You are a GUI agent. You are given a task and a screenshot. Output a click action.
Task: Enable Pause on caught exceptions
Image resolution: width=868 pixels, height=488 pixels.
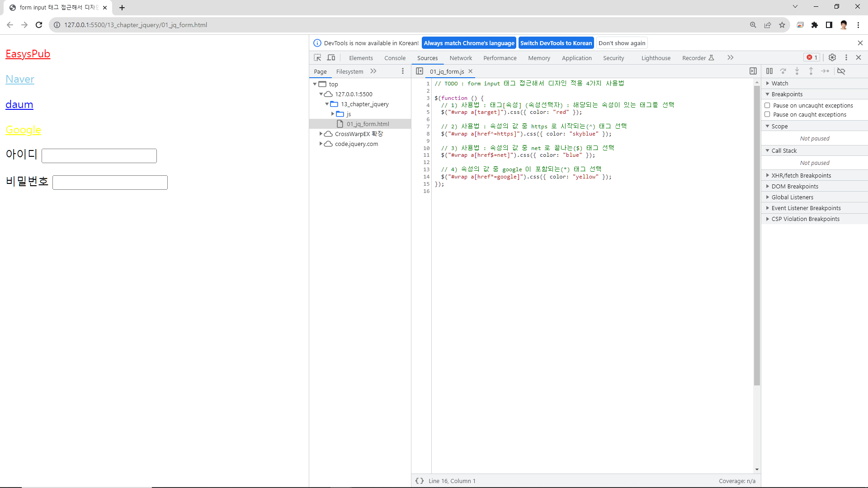[x=767, y=114]
